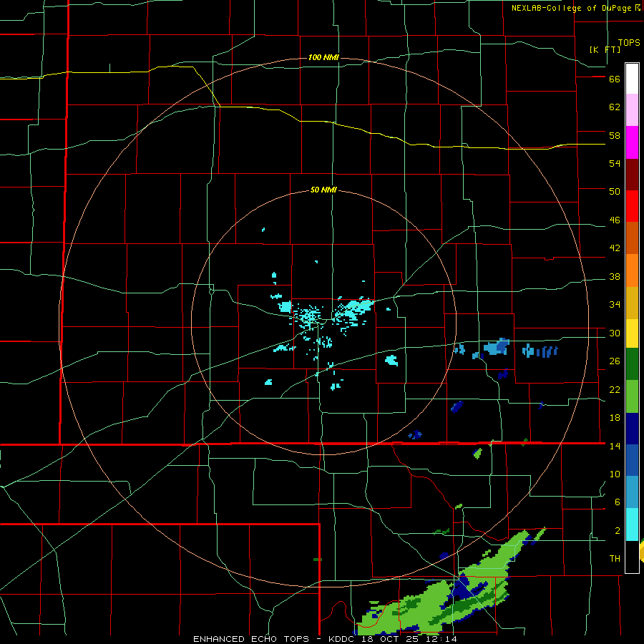
Task: Click the legend value "6"
Action: point(618,502)
